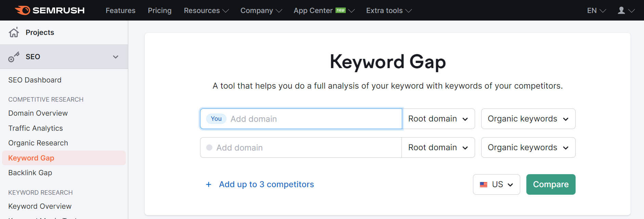Click the plus icon beside Add competitors
Image resolution: width=644 pixels, height=219 pixels.
coord(209,184)
